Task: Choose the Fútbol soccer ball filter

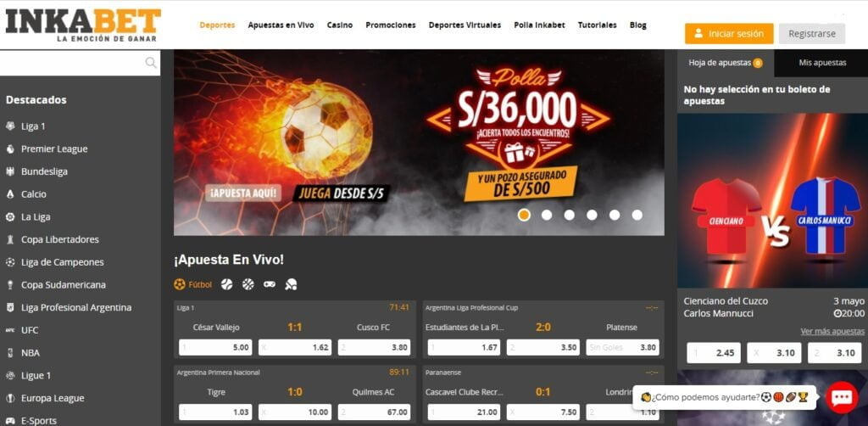Action: point(193,284)
